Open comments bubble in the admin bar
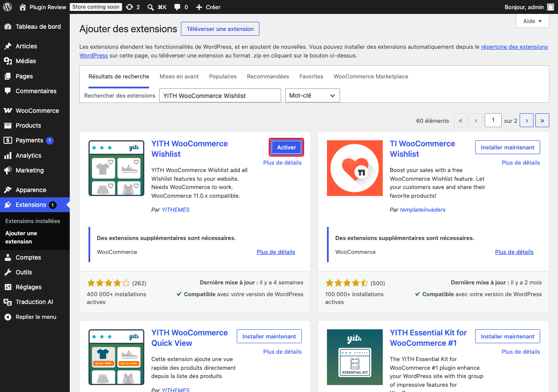 click(177, 7)
